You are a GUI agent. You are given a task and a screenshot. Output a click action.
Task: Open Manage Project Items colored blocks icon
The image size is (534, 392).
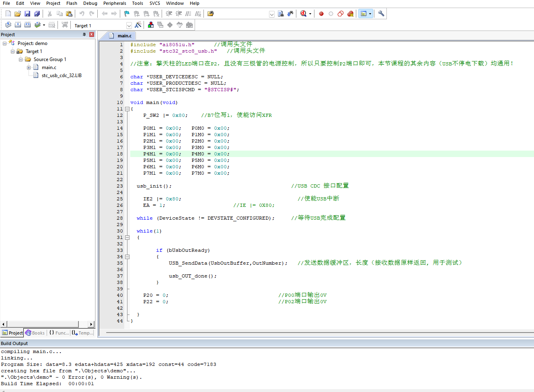pos(151,25)
